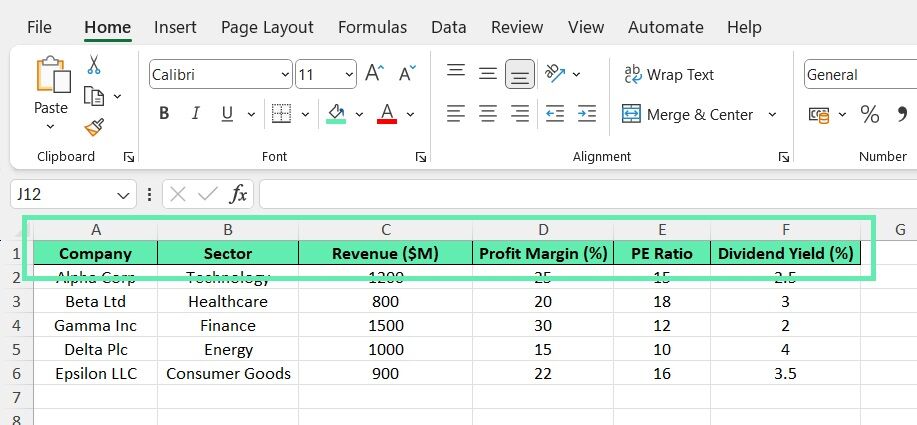
Task: Select the row 4 header
Action: (x=16, y=325)
